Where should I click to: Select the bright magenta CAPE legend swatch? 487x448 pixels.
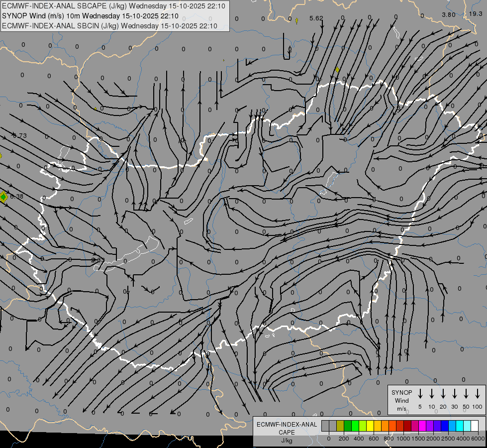[422, 426]
